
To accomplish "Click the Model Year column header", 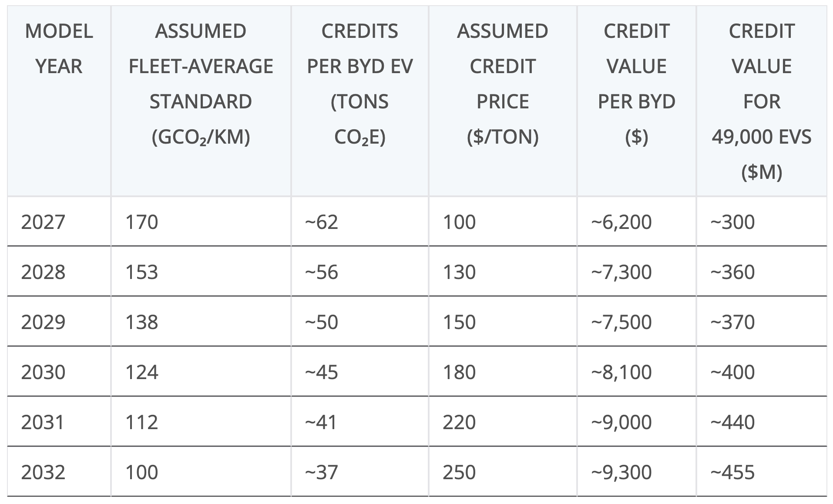I will coord(59,49).
